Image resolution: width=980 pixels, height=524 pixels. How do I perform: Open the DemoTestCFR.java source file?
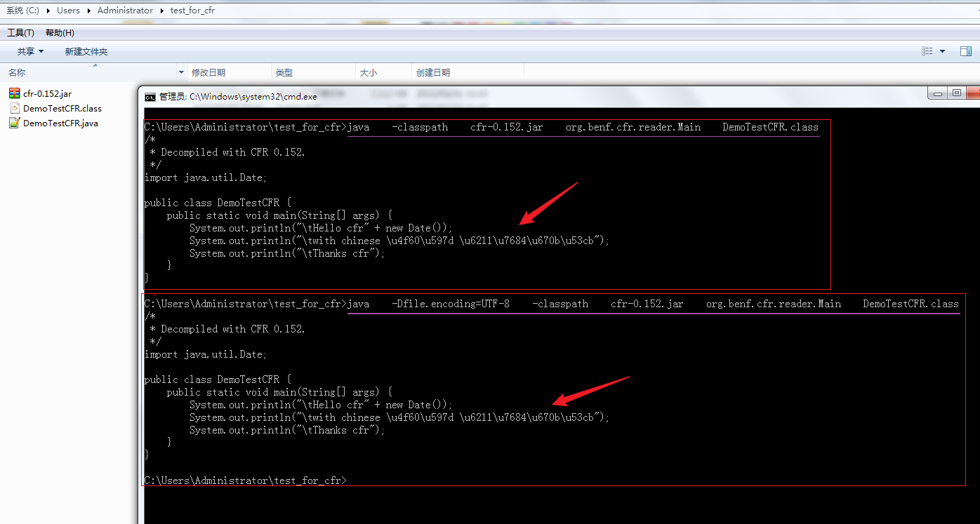tap(60, 123)
